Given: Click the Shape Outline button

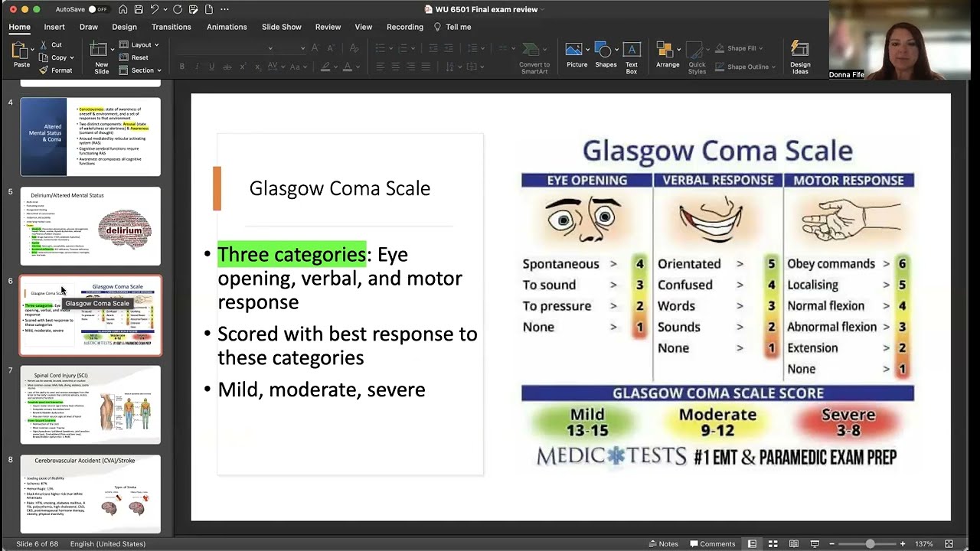Looking at the screenshot, I should (x=746, y=67).
